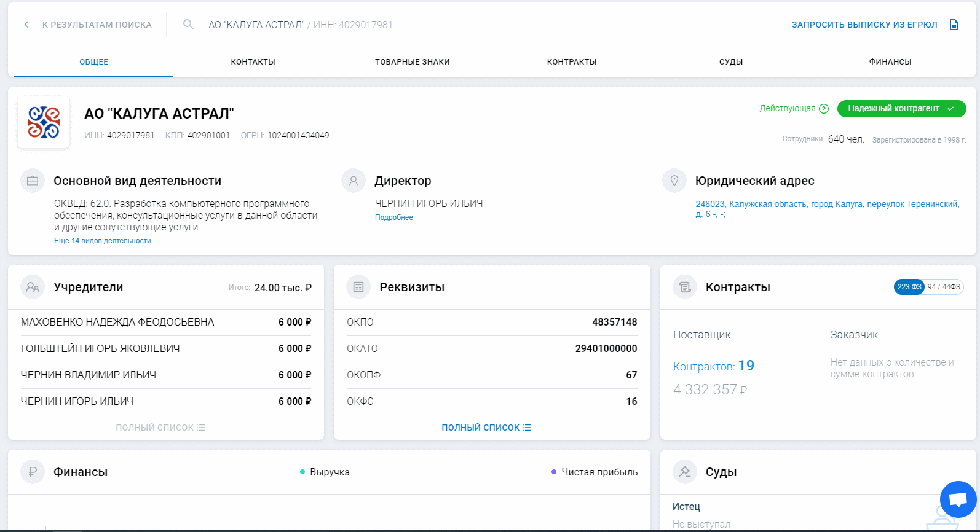This screenshot has width=980, height=532.
Task: Open founders ПОЛНЫЙ СПИСОК
Action: tap(160, 428)
